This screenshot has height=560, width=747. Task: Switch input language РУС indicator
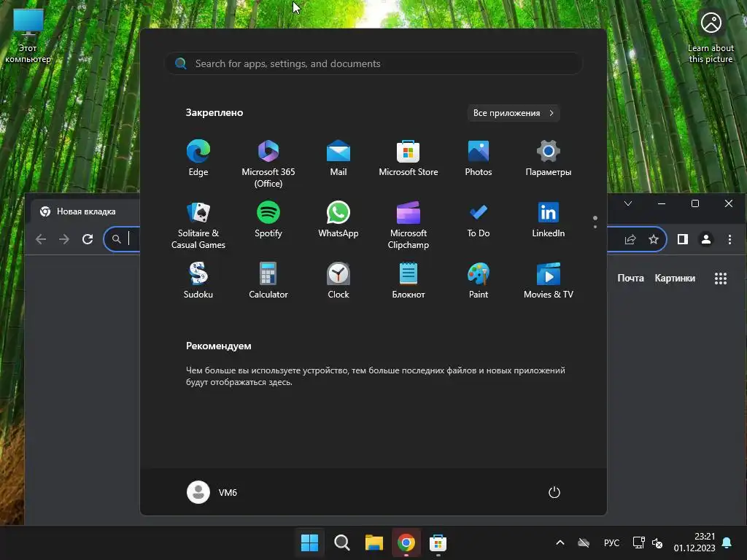612,542
